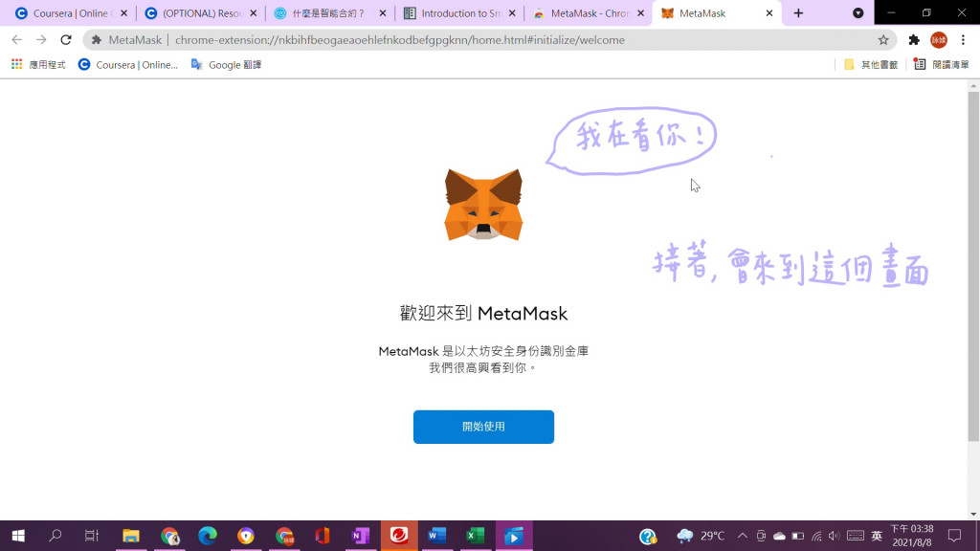Open the Extensions puzzle menu
This screenshot has width=980, height=551.
(914, 40)
